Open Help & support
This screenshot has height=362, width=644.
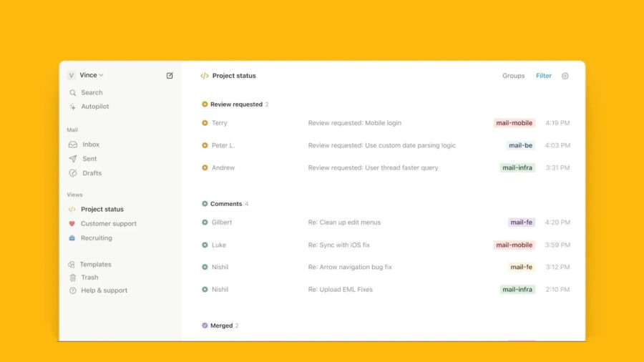click(104, 290)
